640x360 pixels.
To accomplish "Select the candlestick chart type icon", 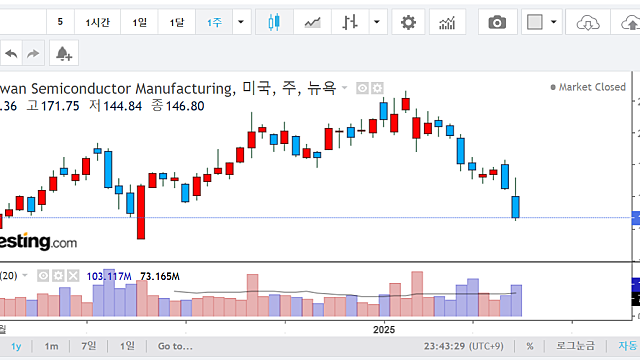I will [x=274, y=22].
